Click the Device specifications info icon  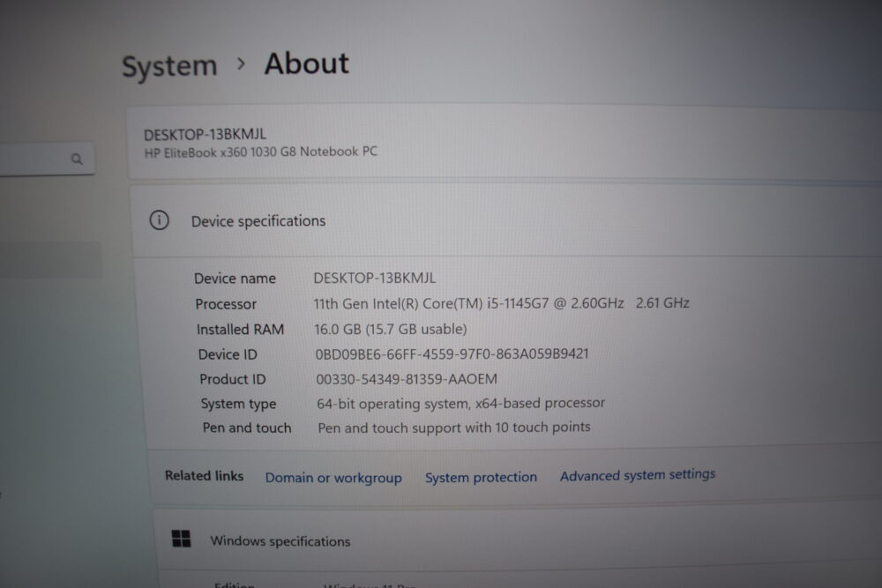click(x=159, y=220)
